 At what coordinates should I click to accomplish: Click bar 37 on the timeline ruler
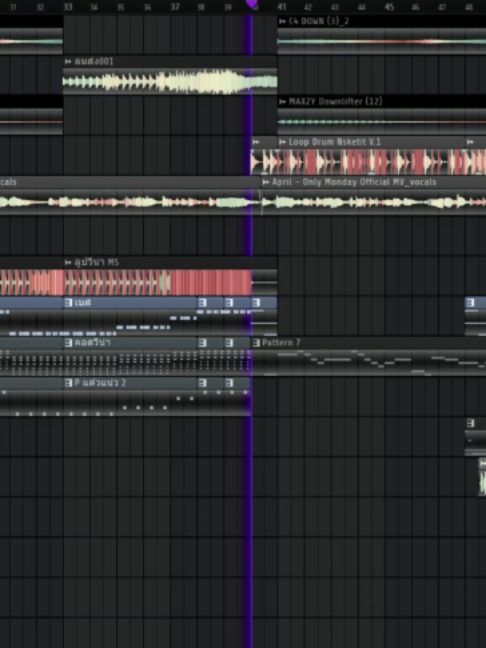tap(175, 7)
